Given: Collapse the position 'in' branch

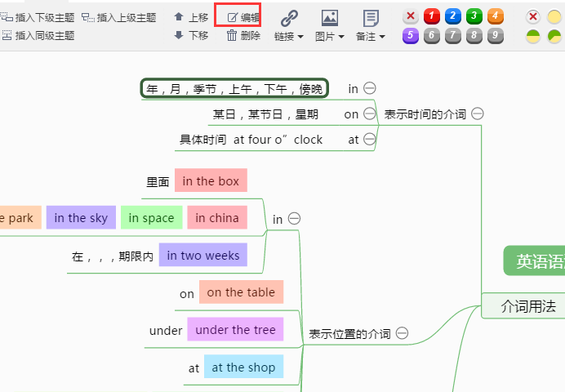Looking at the screenshot, I should click(x=295, y=219).
